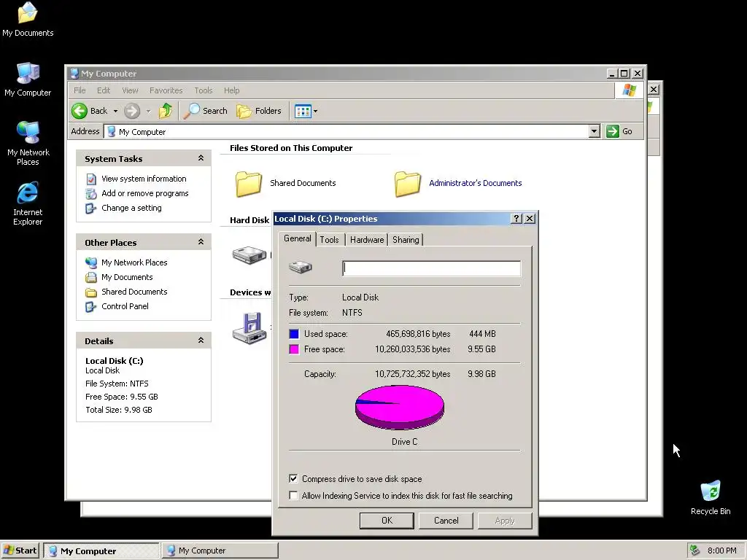This screenshot has height=560, width=747.
Task: Enable Allow Indexing Service checkbox
Action: click(293, 496)
